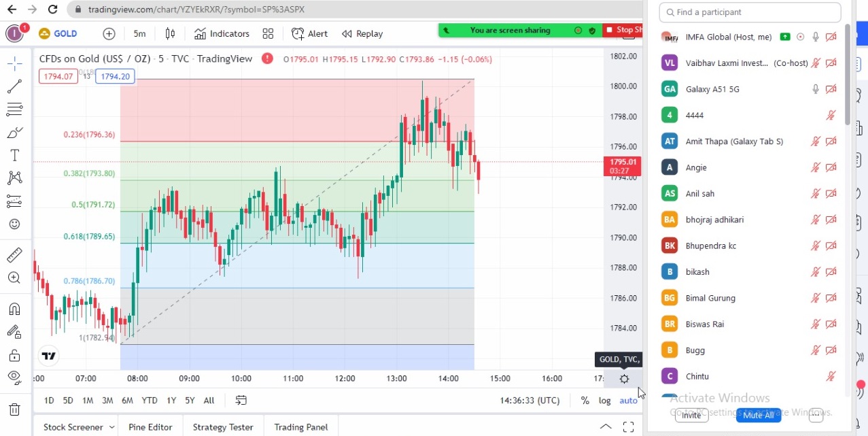Maximize the bottom panel
Viewport: 868px width, 436px height.
629,427
